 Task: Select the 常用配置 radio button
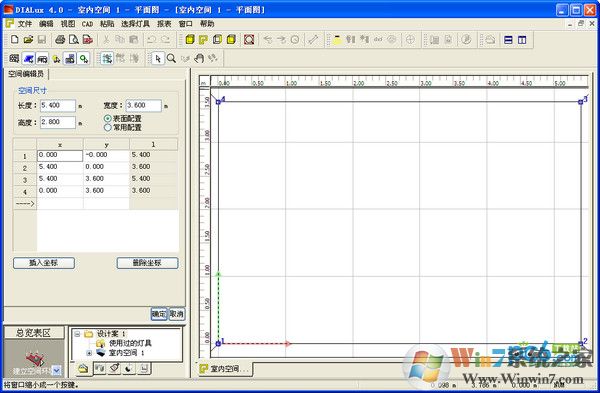coord(108,127)
